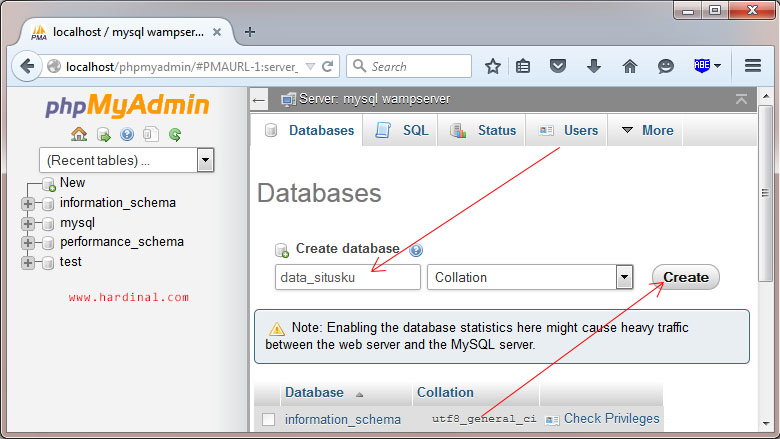This screenshot has height=439, width=780.
Task: Click utf8_general_ci collation cell
Action: pyautogui.click(x=484, y=419)
